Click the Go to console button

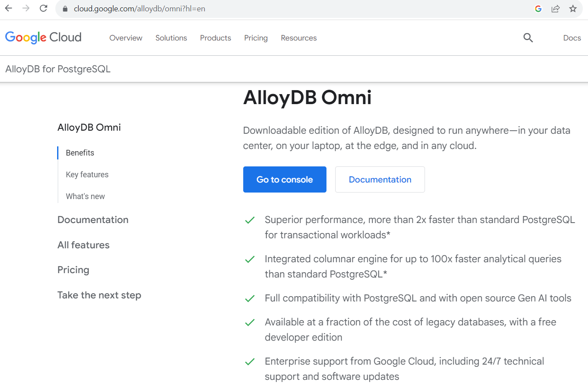click(x=285, y=179)
